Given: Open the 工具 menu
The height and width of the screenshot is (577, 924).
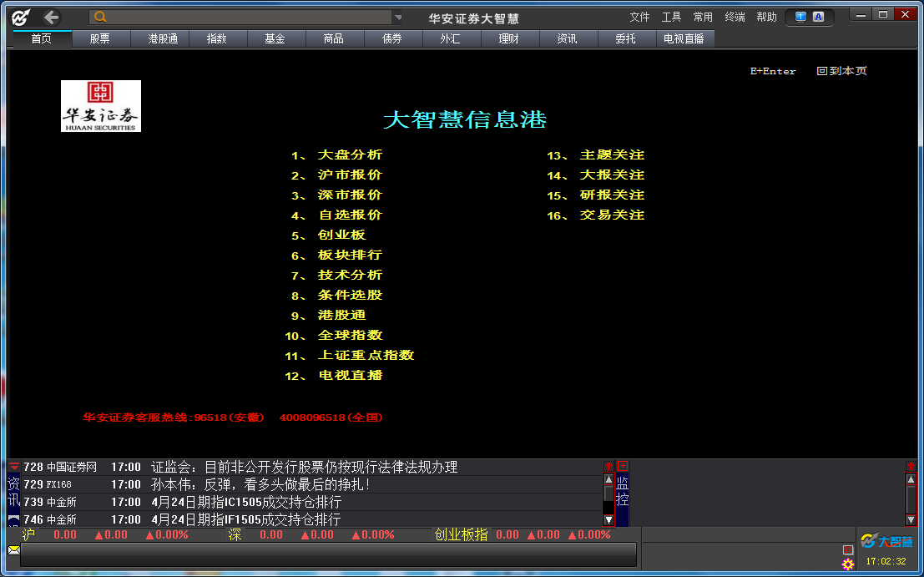Looking at the screenshot, I should (x=671, y=17).
